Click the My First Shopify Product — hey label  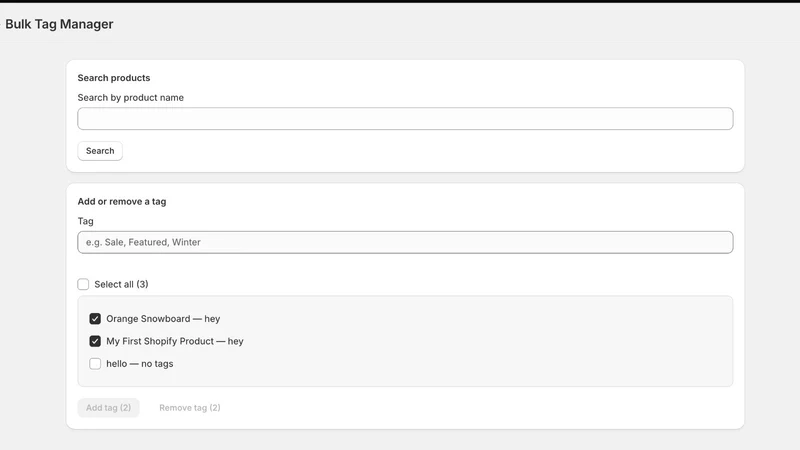point(175,341)
